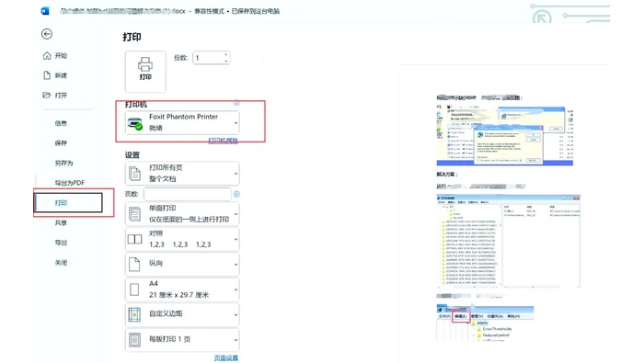The image size is (644, 363).
Task: Click the portrait page icon beside 纵向
Action: 134,264
